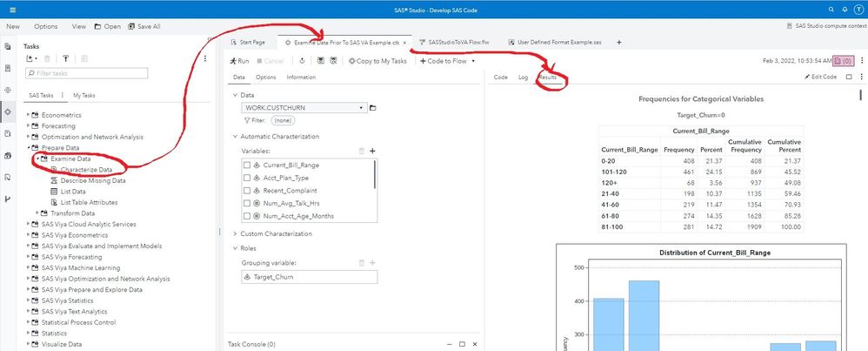Click the SAS Tasks tab options dots
This screenshot has height=351, width=868.
[62, 96]
